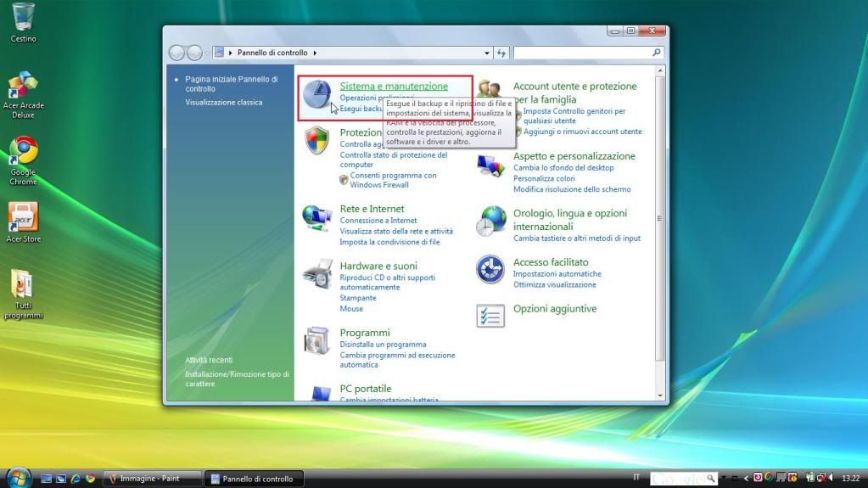The image size is (868, 488).
Task: Click the Programmi category icon
Action: coord(316,340)
